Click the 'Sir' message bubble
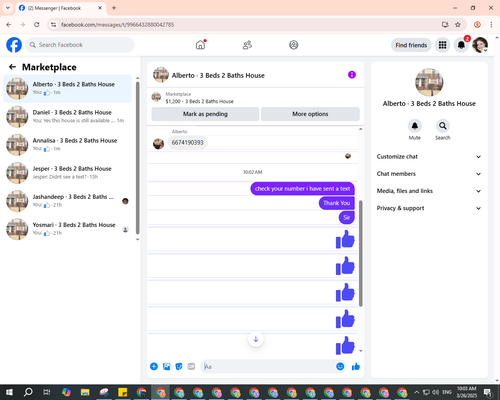500x400 pixels. pos(347,217)
